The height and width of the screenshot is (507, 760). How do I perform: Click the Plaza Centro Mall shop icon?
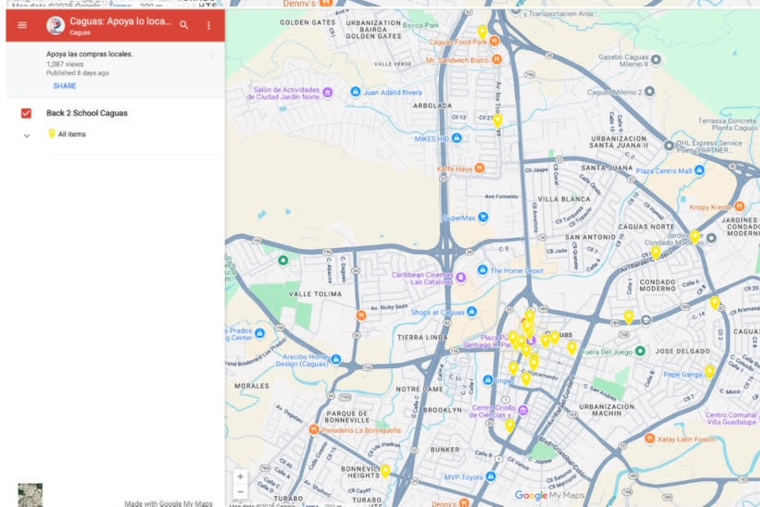(x=699, y=170)
